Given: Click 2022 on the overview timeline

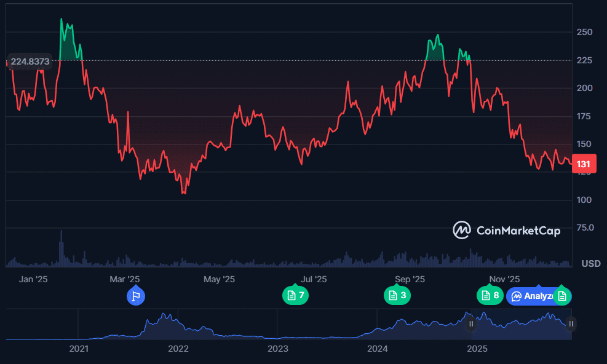Looking at the screenshot, I should click(x=178, y=349).
